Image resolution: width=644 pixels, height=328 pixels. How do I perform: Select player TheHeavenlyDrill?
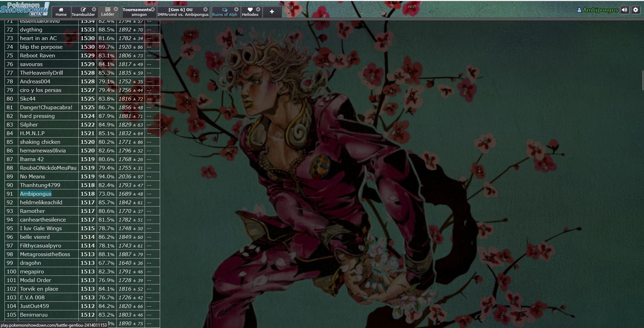[41, 73]
